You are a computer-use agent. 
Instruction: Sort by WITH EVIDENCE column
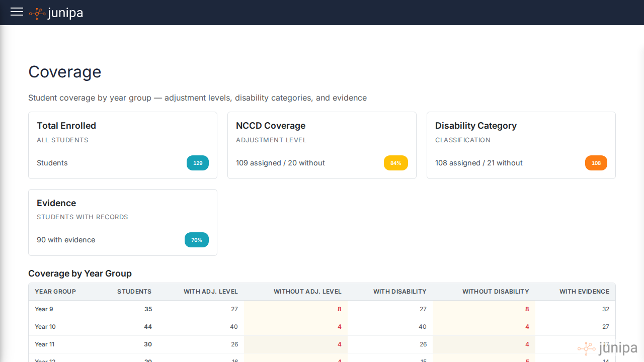click(584, 292)
